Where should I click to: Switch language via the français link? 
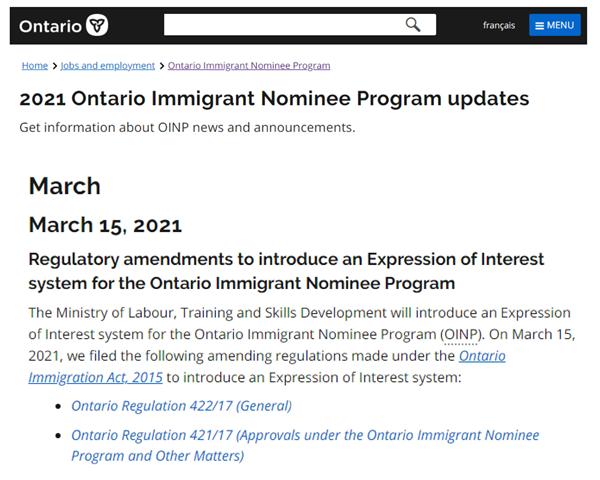[499, 25]
